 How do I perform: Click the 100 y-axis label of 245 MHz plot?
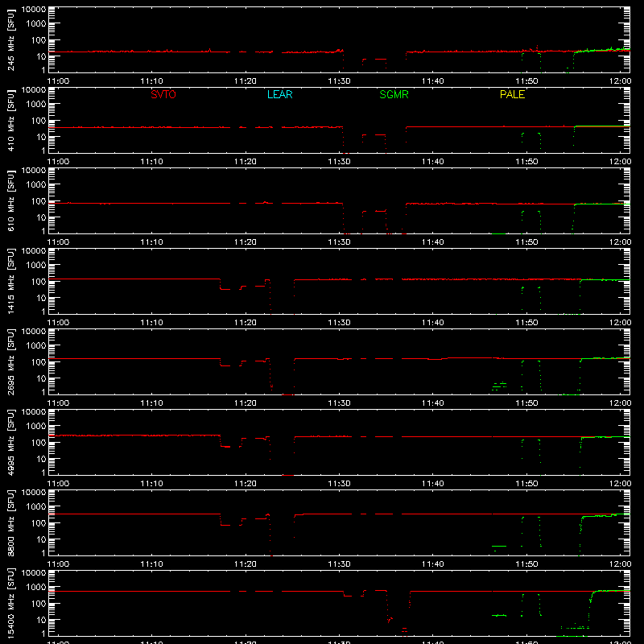[x=39, y=40]
